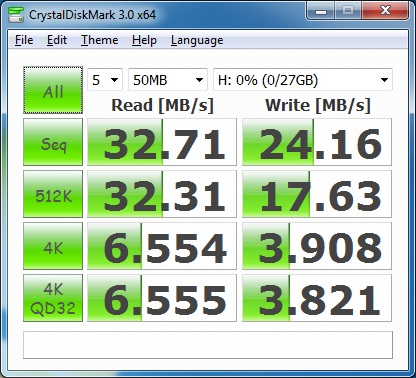Click the Seq write value 24.16
Screen dimensions: 416x378
pos(317,142)
